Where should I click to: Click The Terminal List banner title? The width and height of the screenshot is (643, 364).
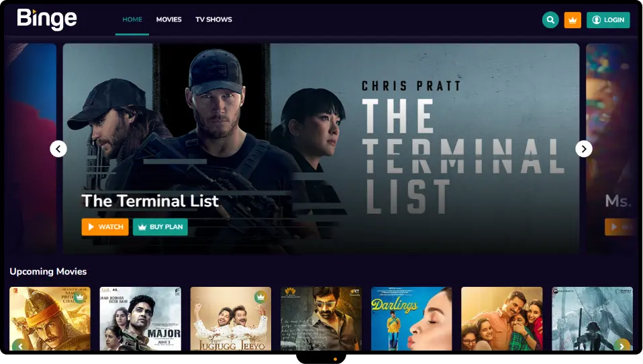coord(150,200)
